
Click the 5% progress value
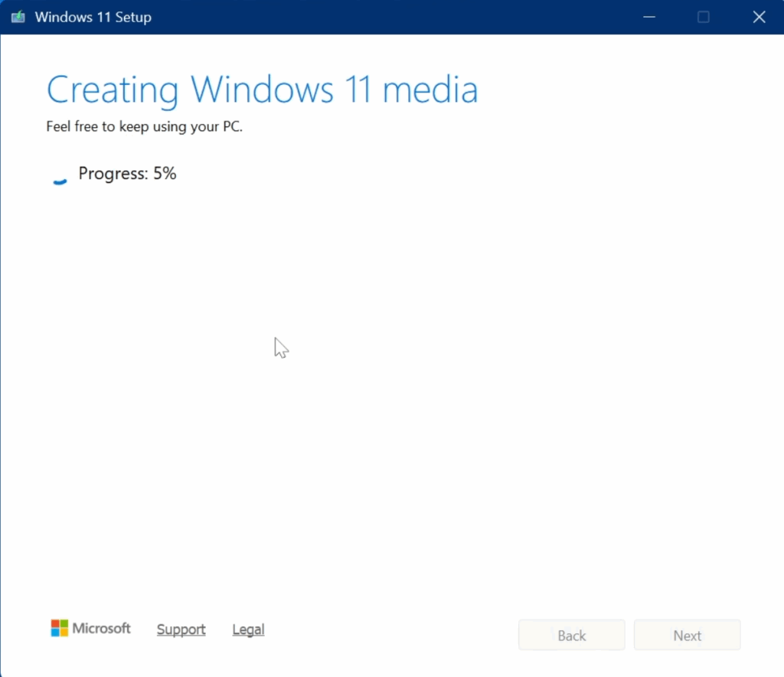click(x=165, y=174)
